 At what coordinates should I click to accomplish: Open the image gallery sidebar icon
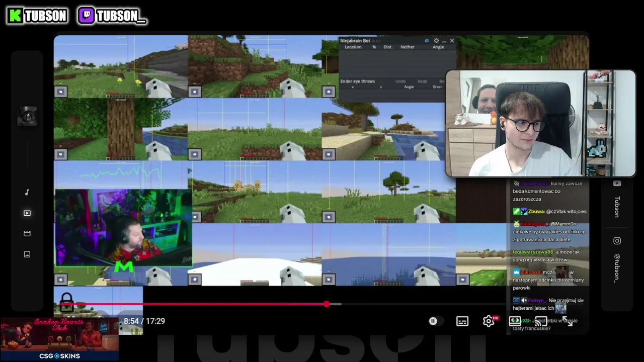(x=27, y=254)
